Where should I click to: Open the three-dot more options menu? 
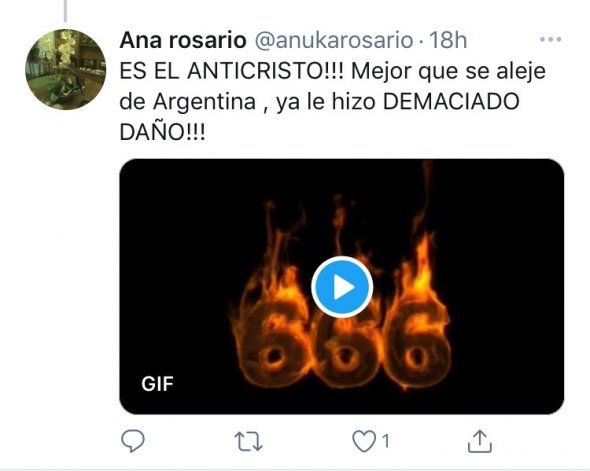tap(550, 39)
